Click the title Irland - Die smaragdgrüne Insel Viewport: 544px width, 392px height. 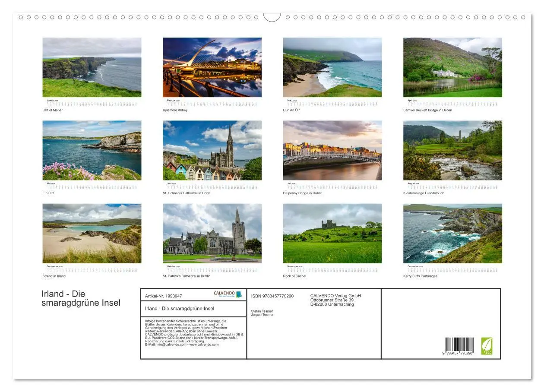80,297
